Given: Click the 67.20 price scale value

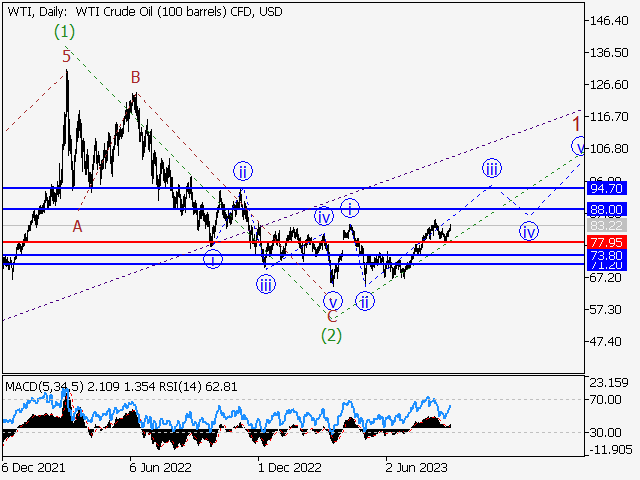Looking at the screenshot, I should pos(606,278).
